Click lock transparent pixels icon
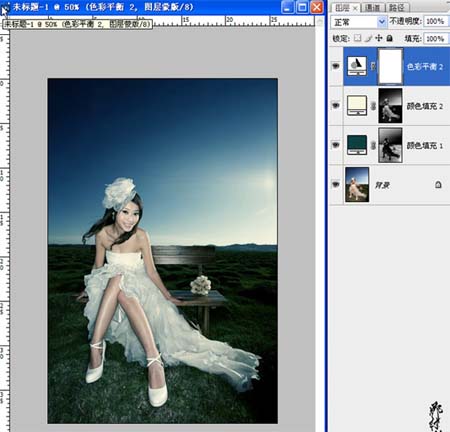Viewport: 450px width, 432px height. pyautogui.click(x=357, y=38)
